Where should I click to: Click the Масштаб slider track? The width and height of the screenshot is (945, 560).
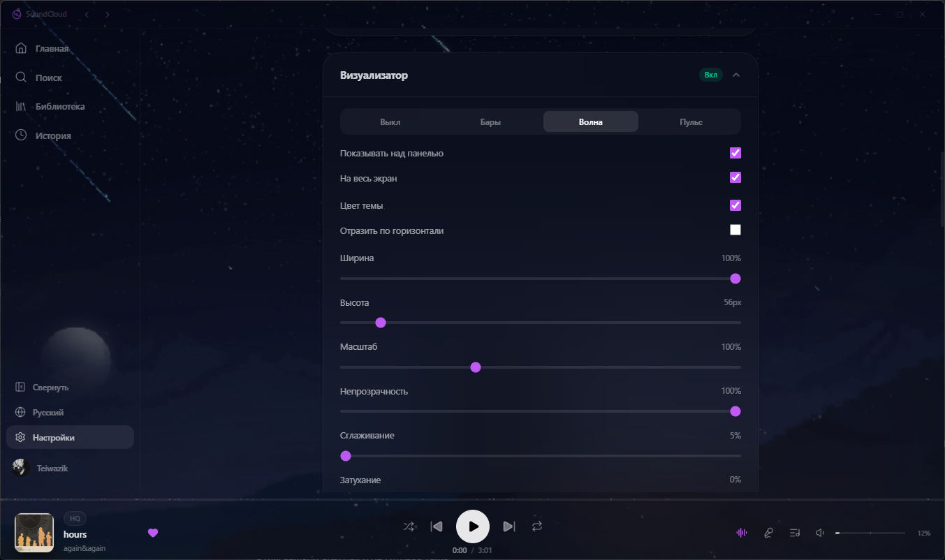point(541,367)
